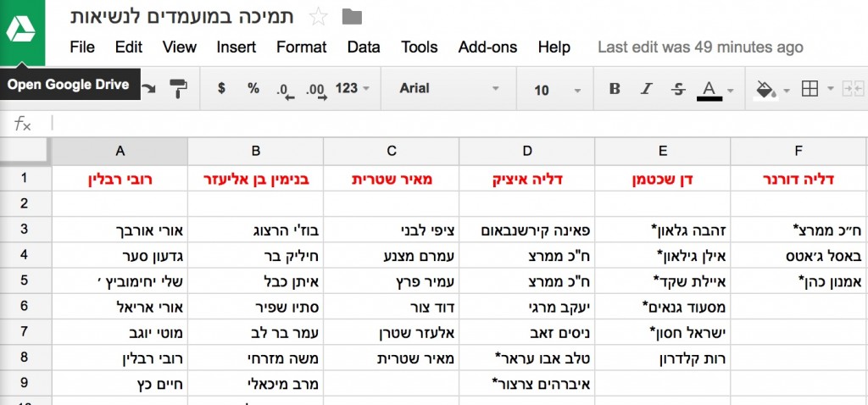Screen dimensions: 868x405
Task: Open the 123 number formats dropdown
Action: [353, 88]
